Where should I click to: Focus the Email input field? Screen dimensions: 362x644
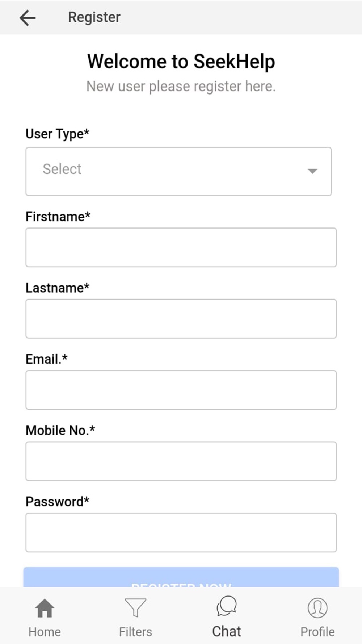[x=181, y=390]
